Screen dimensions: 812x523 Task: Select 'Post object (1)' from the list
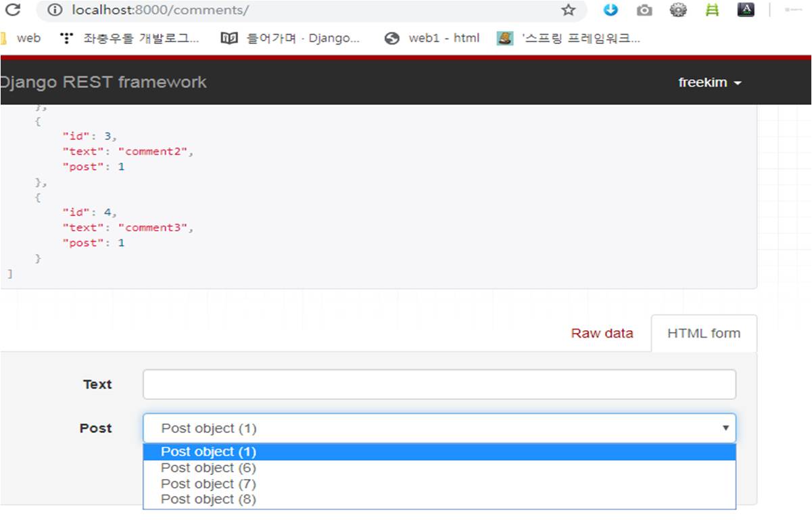pyautogui.click(x=439, y=452)
